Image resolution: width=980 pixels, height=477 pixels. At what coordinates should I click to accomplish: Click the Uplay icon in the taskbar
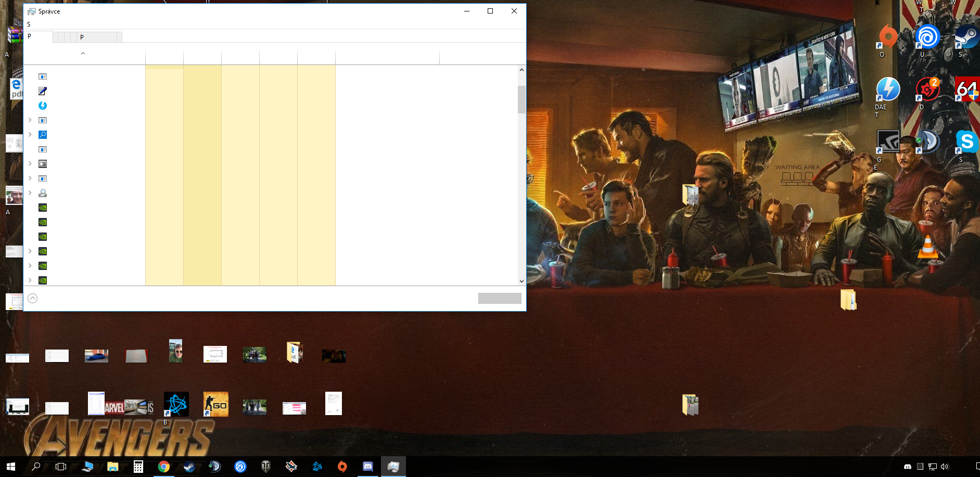240,467
